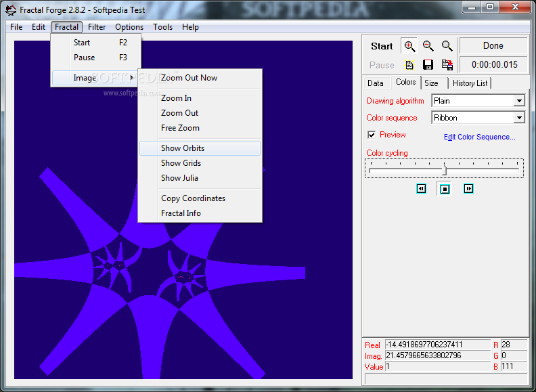
Task: Open Edit Color Sequence link
Action: click(480, 137)
